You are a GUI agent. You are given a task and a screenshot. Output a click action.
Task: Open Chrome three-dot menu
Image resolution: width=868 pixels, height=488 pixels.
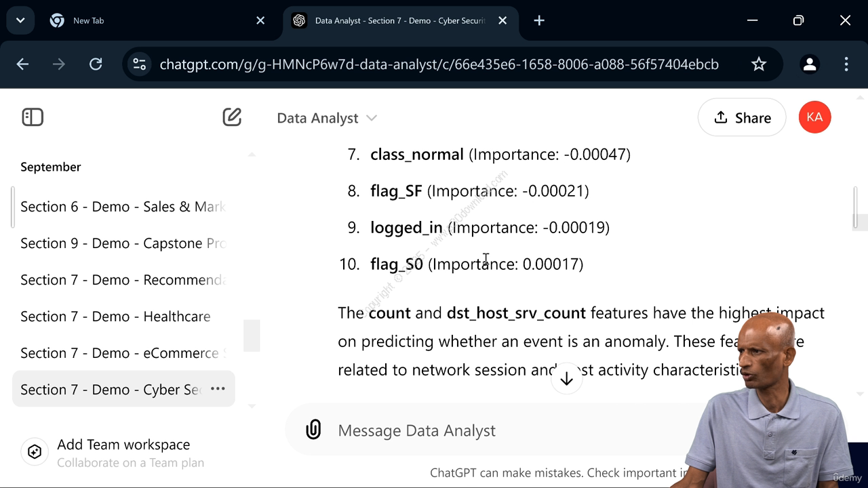click(846, 64)
